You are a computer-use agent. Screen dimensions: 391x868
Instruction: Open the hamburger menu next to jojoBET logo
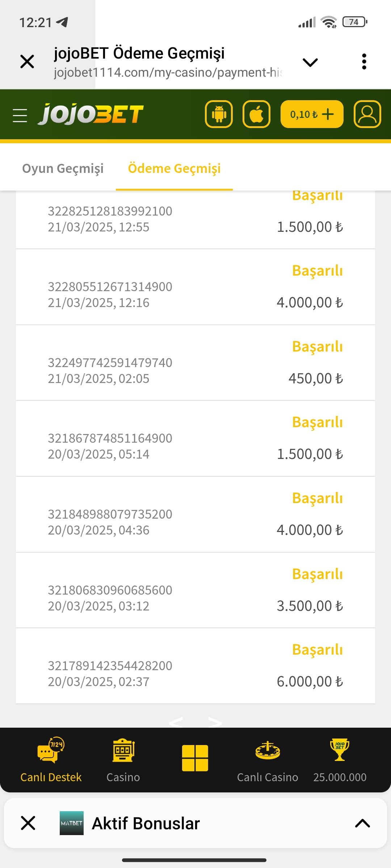pyautogui.click(x=20, y=115)
